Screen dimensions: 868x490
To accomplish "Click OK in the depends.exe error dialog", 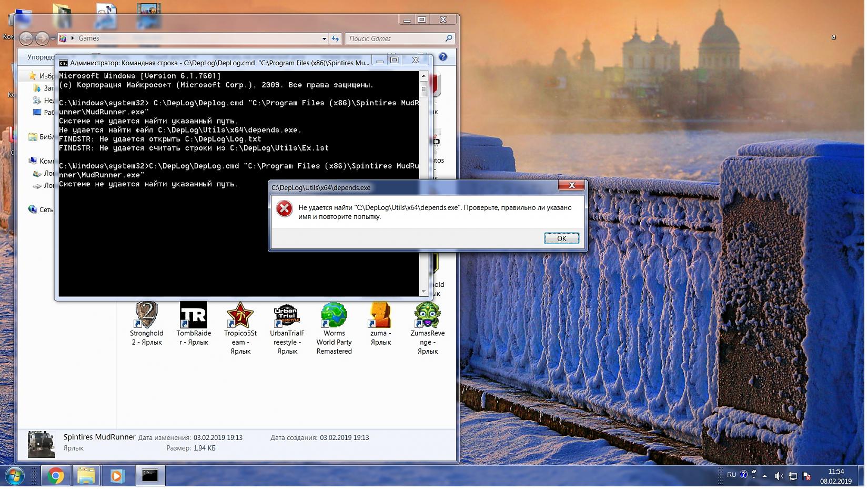I will pyautogui.click(x=561, y=238).
